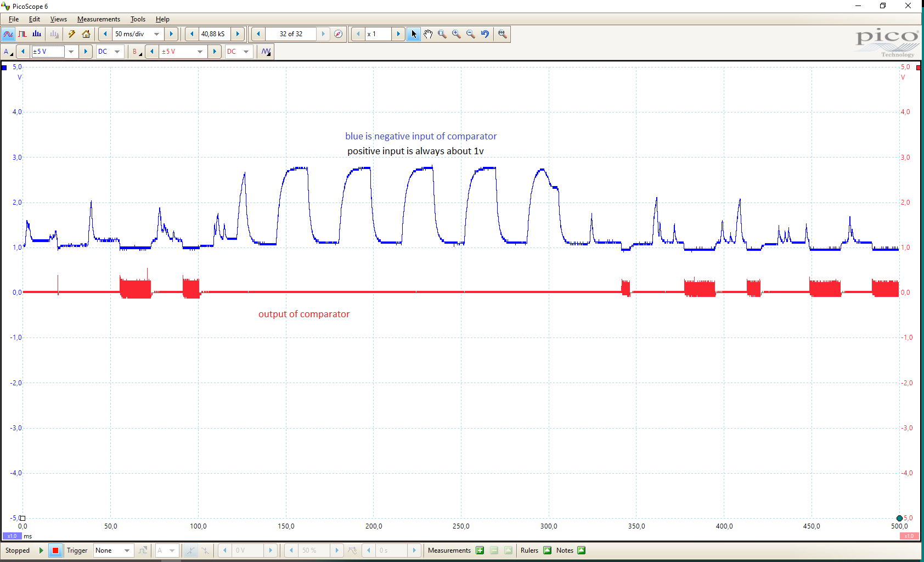Open Channel A ±5 V range dropdown
This screenshot has height=562, width=924.
71,52
